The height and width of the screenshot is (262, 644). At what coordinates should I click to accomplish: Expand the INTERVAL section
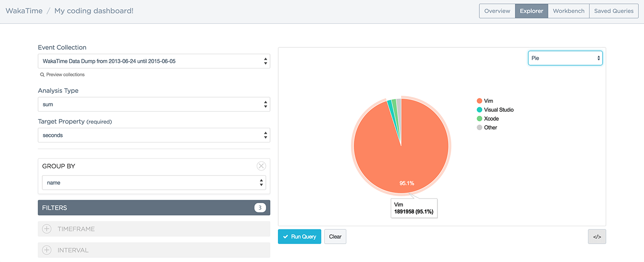(x=154, y=250)
